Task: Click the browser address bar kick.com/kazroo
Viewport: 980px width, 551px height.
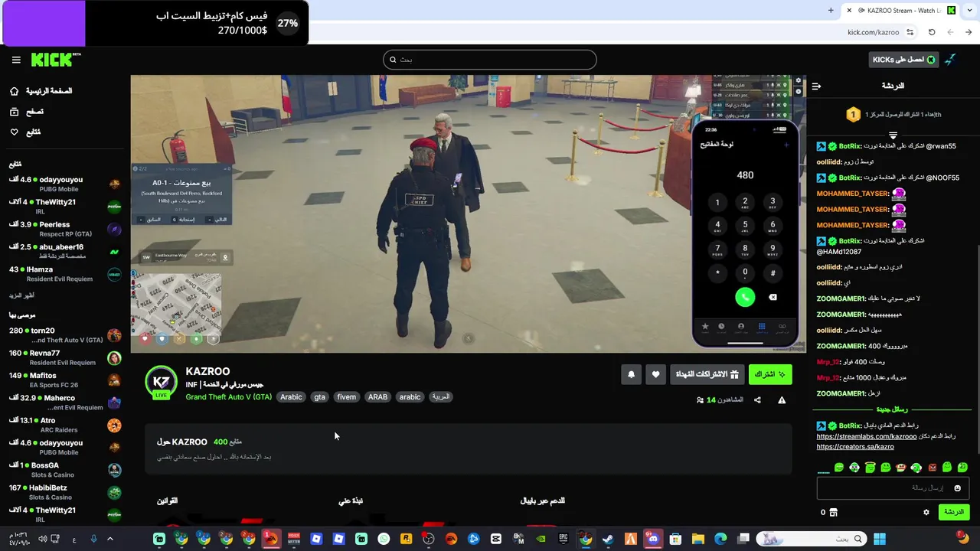Action: coord(874,32)
